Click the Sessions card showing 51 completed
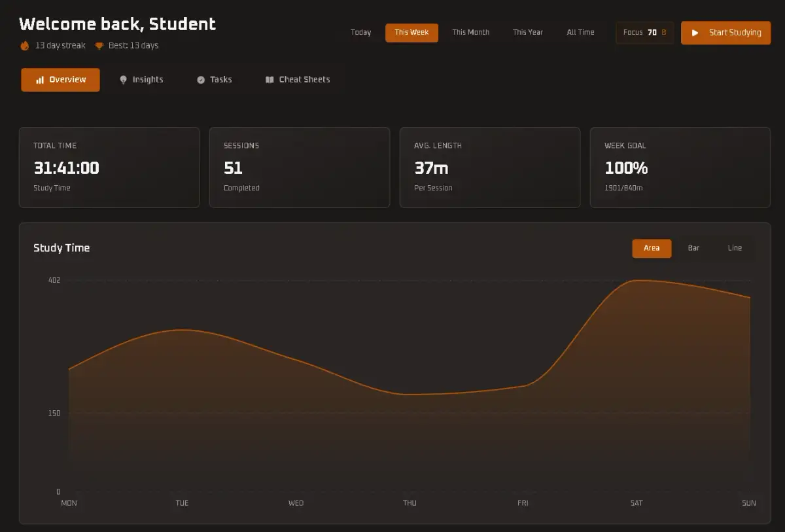 coord(299,167)
